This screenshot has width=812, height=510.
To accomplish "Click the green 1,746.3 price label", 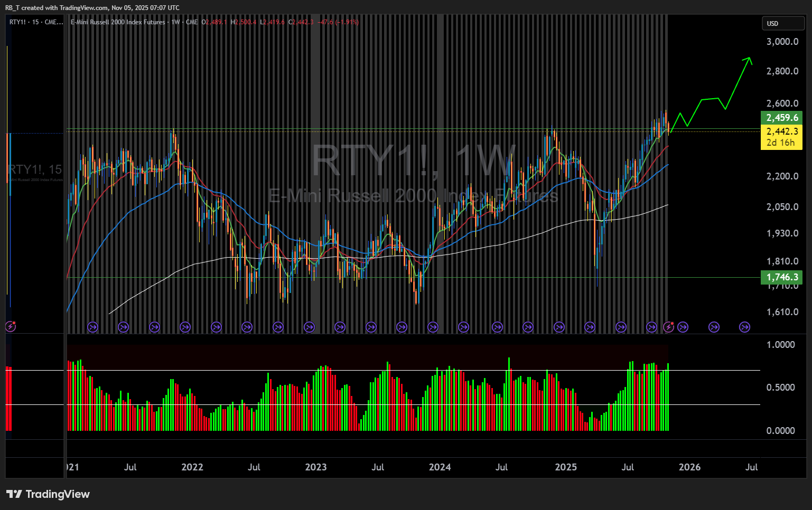I will pos(781,277).
